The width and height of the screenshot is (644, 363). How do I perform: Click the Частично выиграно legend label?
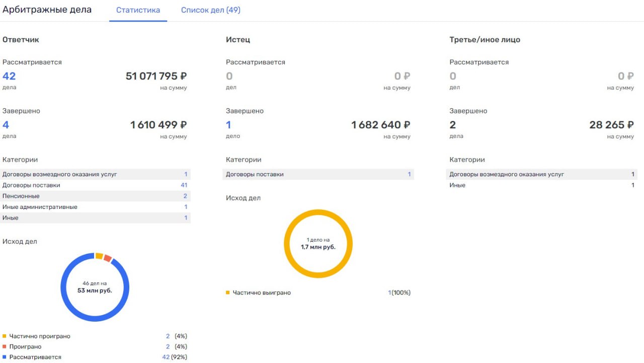pyautogui.click(x=262, y=293)
